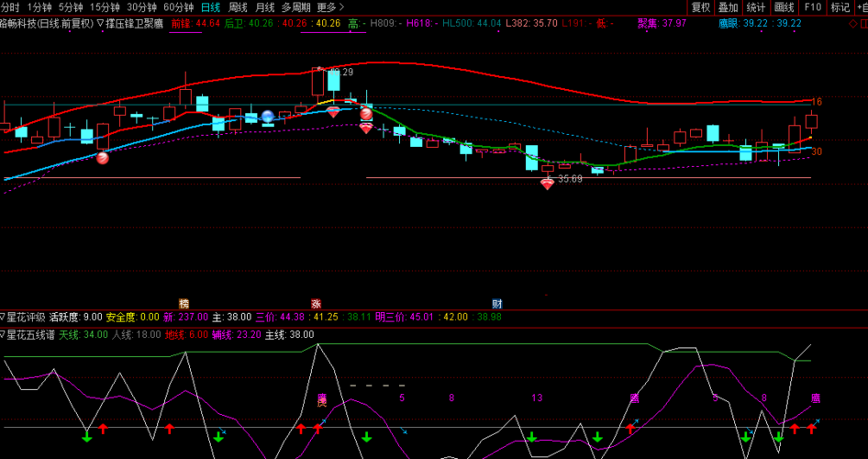The width and height of the screenshot is (868, 459).
Task: Click the 鹰眼: 39.22 label
Action: tap(743, 23)
